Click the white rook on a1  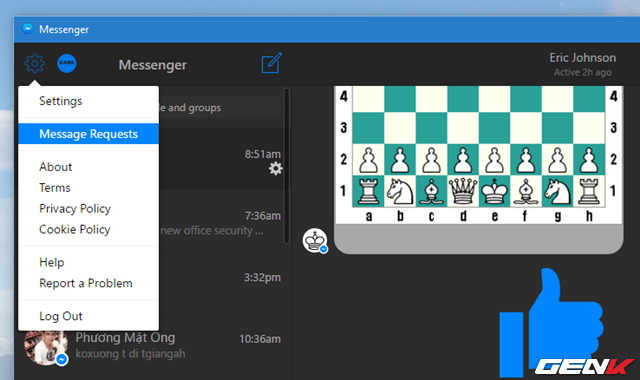pos(368,191)
